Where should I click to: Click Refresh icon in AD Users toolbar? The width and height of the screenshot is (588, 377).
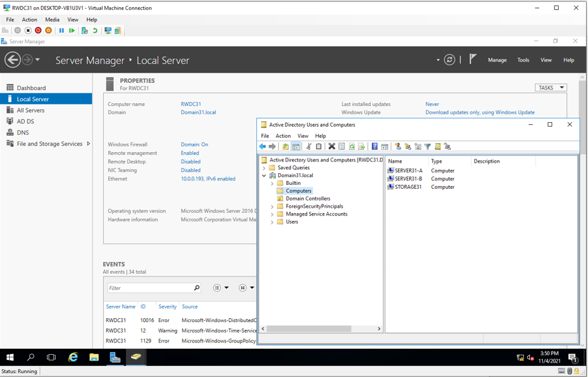(x=351, y=146)
